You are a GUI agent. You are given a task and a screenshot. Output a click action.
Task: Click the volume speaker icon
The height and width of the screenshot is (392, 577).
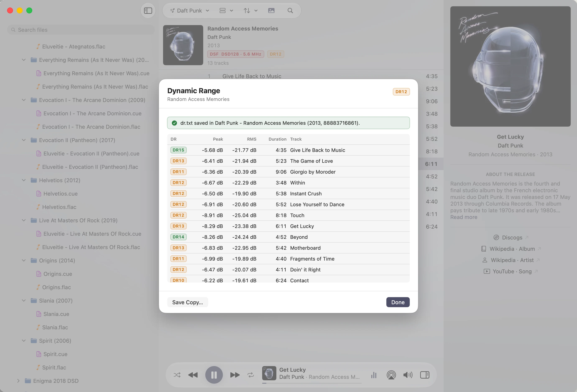tap(408, 375)
